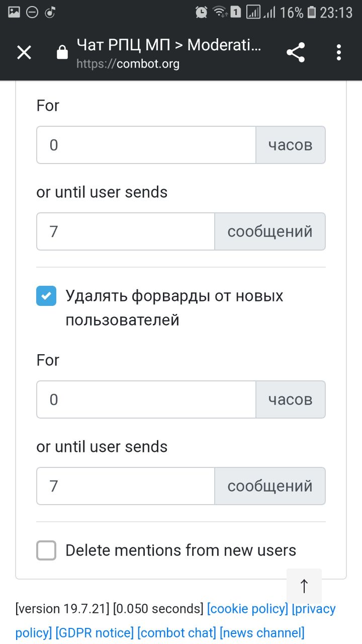Open the cookie policy link
Screen dimensions: 362x644
[x=247, y=609]
